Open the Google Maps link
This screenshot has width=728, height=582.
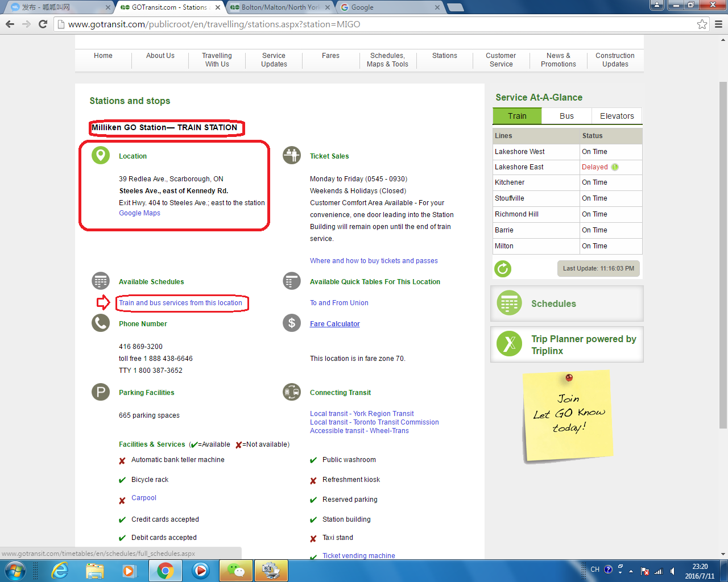[x=139, y=213]
